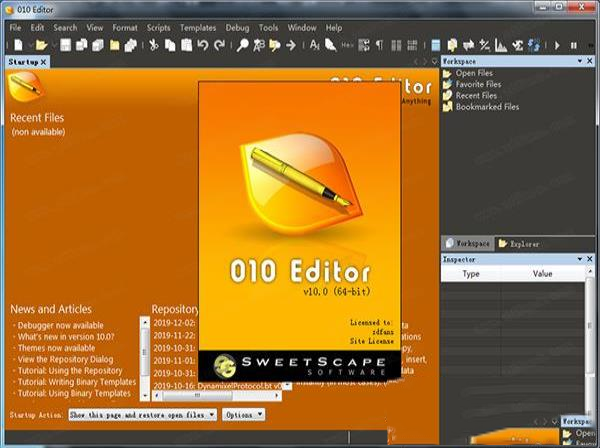Click the Replace AB icon
This screenshot has width=600, height=448.
click(x=259, y=45)
